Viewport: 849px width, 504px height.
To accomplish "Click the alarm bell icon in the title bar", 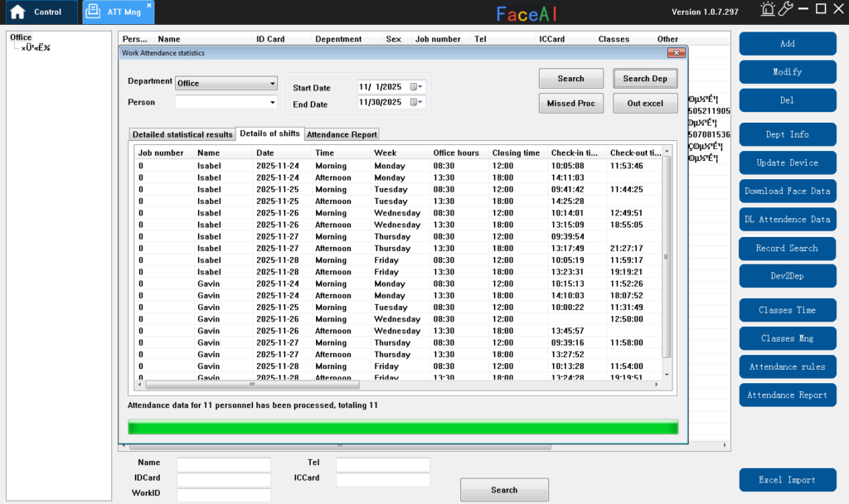I will pos(767,8).
